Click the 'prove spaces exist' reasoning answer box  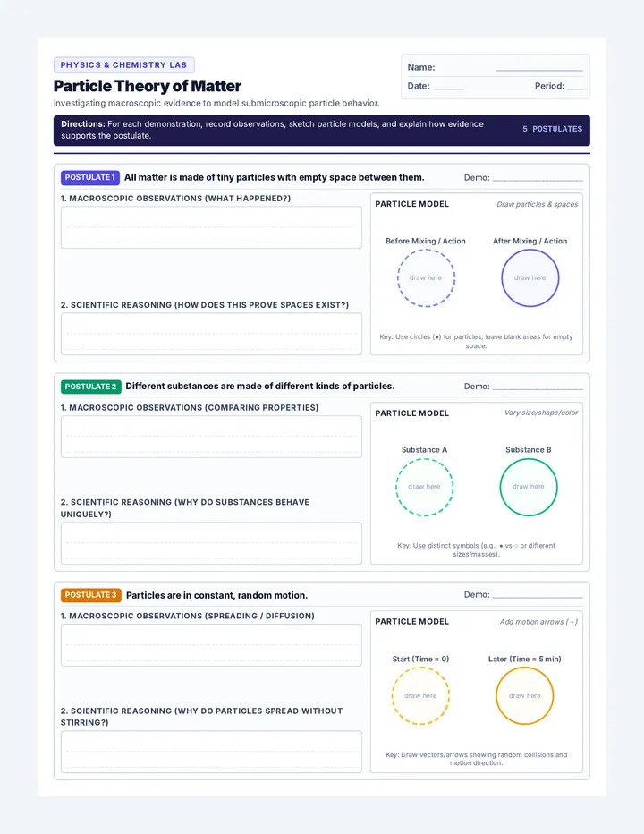pos(211,334)
